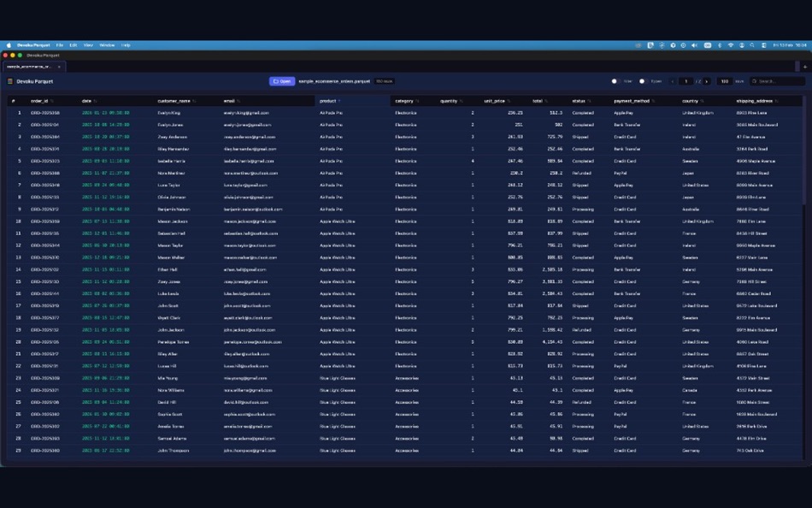Image resolution: width=812 pixels, height=508 pixels.
Task: Open the Edit menu
Action: (73, 45)
